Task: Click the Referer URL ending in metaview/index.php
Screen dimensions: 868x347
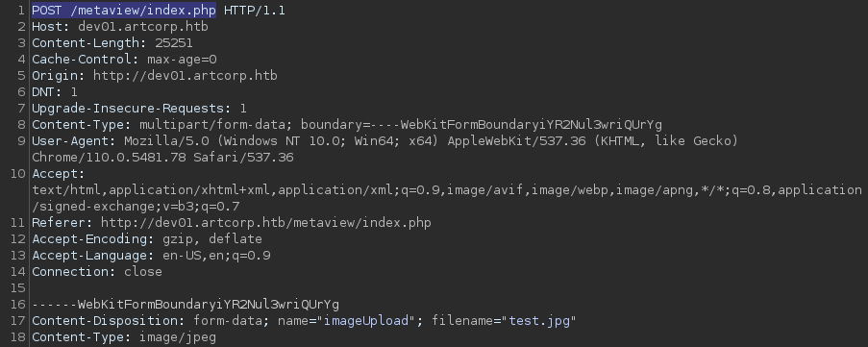Action: pos(265,223)
